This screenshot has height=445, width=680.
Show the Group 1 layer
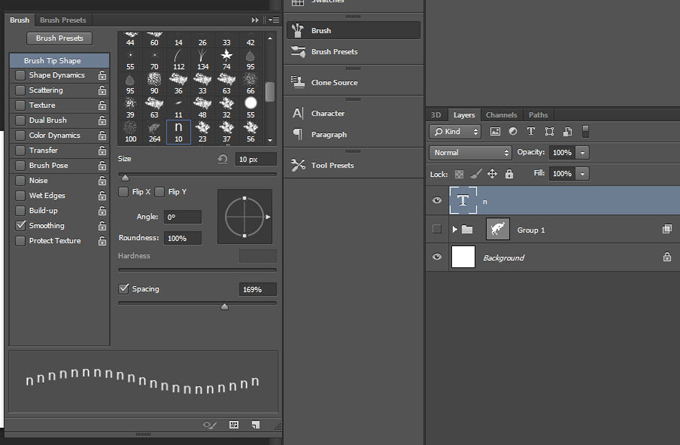click(437, 229)
